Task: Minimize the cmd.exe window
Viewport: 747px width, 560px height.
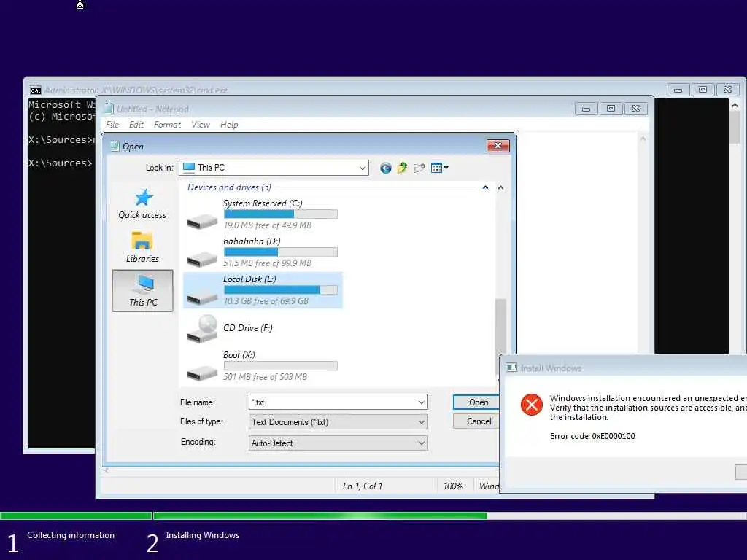Action: (x=678, y=90)
